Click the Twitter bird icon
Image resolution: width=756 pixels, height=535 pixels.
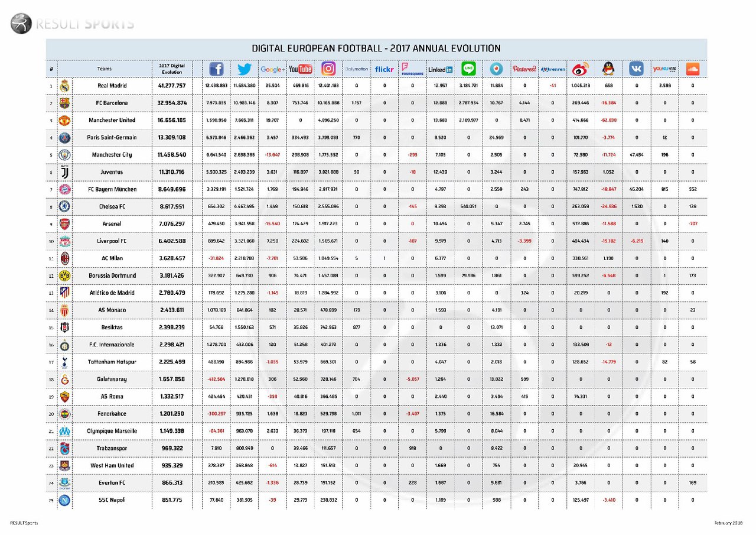coord(244,69)
